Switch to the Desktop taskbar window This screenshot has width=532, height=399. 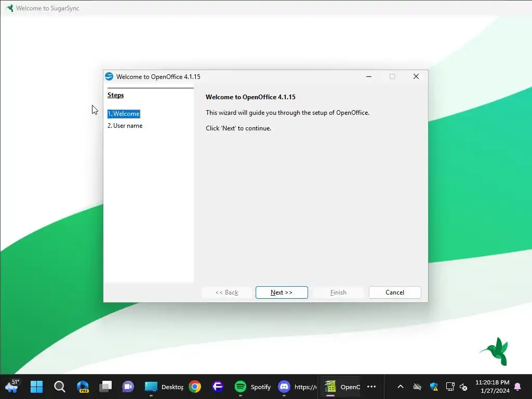point(164,387)
